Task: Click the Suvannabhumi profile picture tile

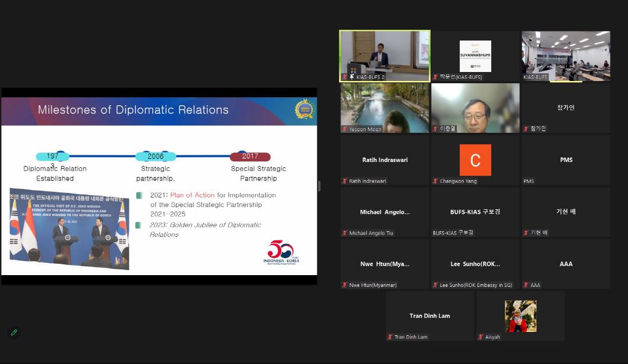Action: (x=475, y=56)
